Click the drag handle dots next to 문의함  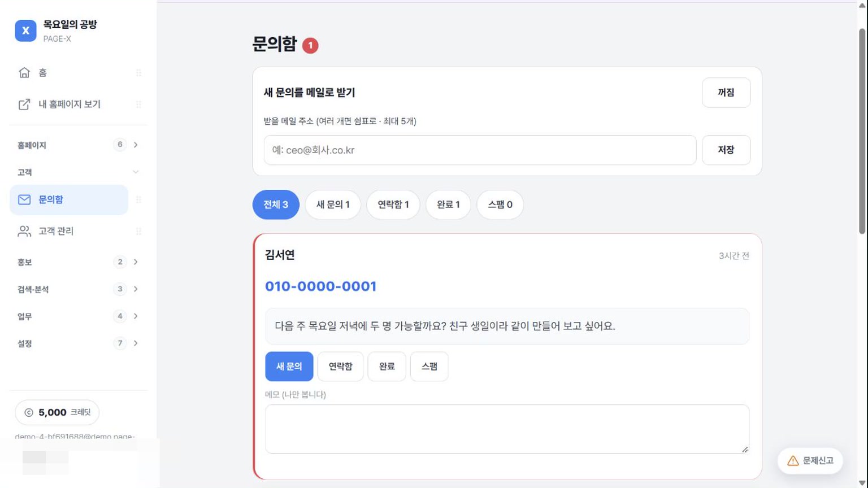(138, 199)
